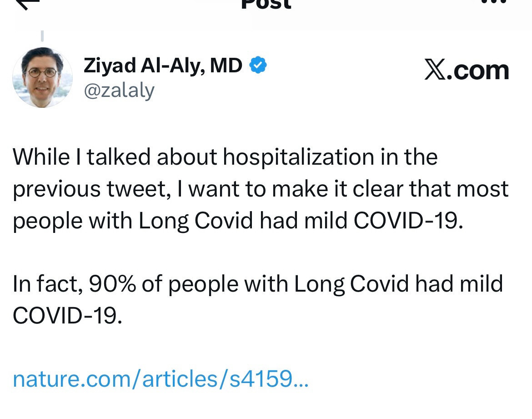Tap the back arrow icon

(x=28, y=4)
